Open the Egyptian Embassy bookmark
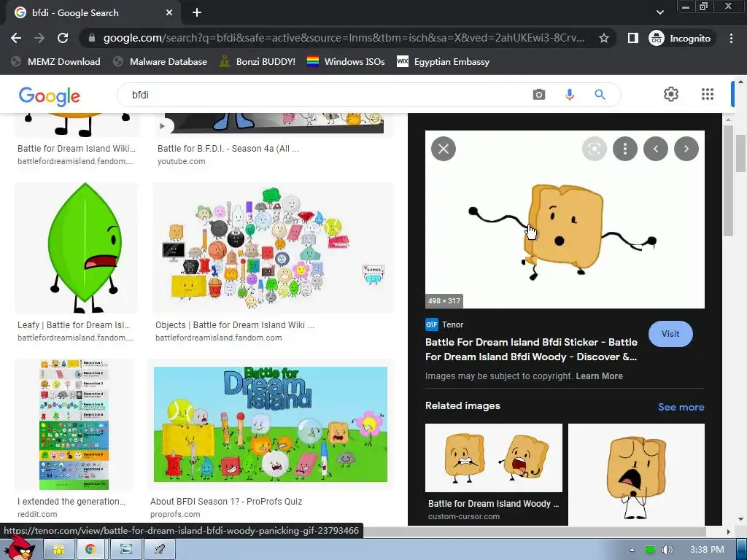This screenshot has width=747, height=560. [443, 61]
